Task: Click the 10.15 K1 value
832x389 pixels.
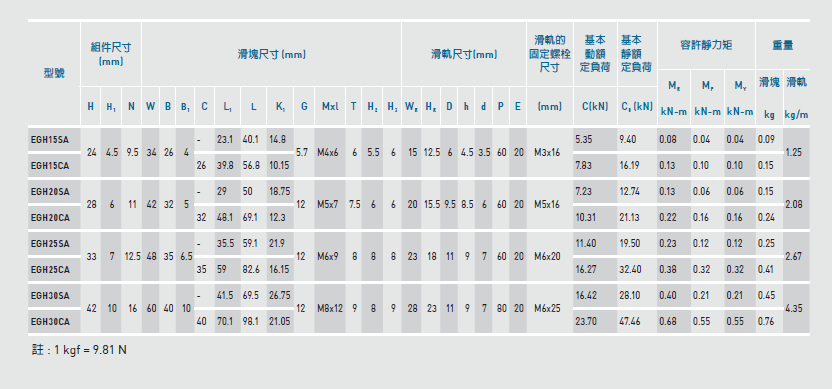Action: [279, 166]
